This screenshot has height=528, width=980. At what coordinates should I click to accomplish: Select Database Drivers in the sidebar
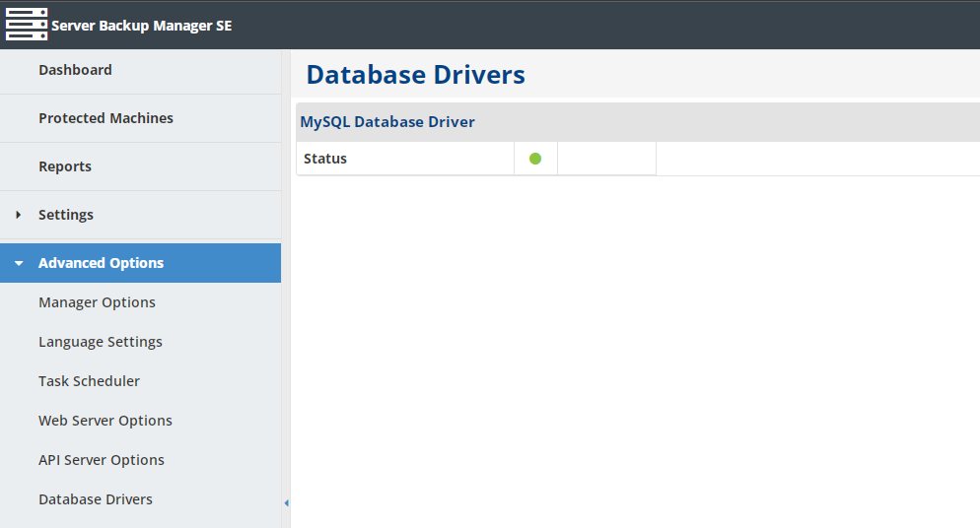coord(95,499)
